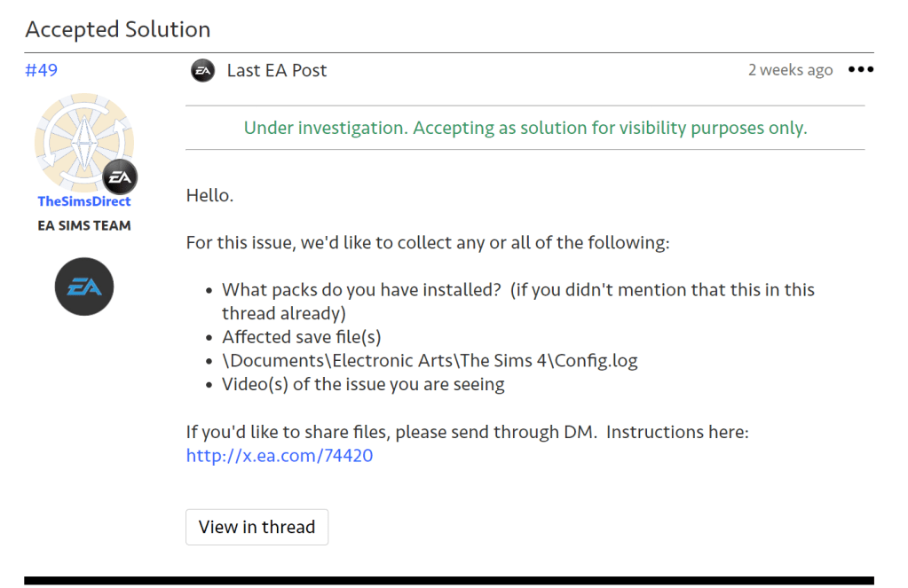Click the green Under investigation notice
This screenshot has width=908, height=588.
point(525,128)
